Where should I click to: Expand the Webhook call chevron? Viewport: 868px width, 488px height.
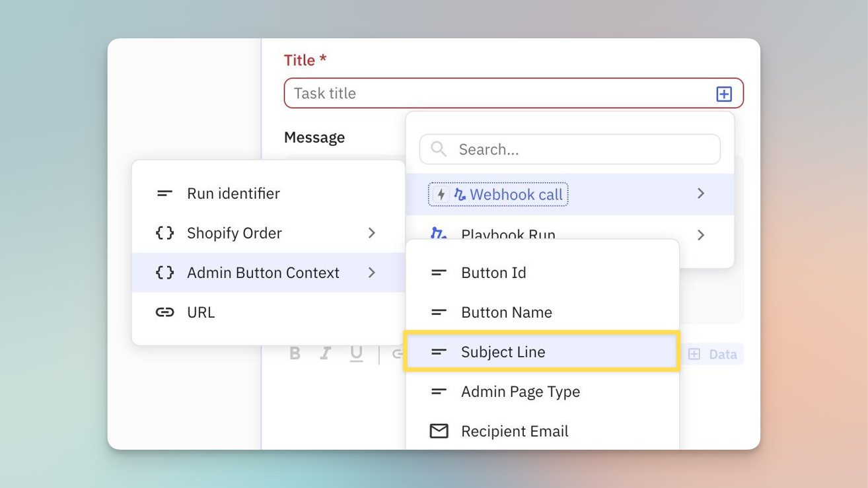pyautogui.click(x=701, y=193)
